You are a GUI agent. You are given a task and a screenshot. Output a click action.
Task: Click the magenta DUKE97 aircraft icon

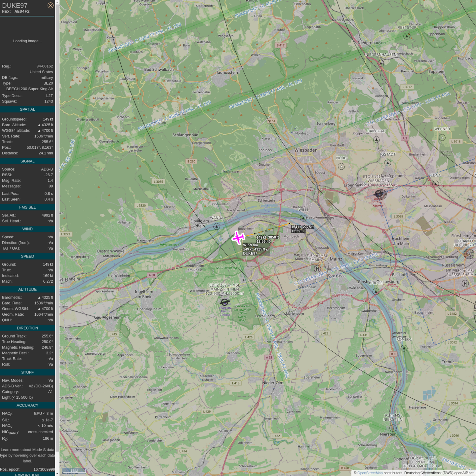click(238, 238)
